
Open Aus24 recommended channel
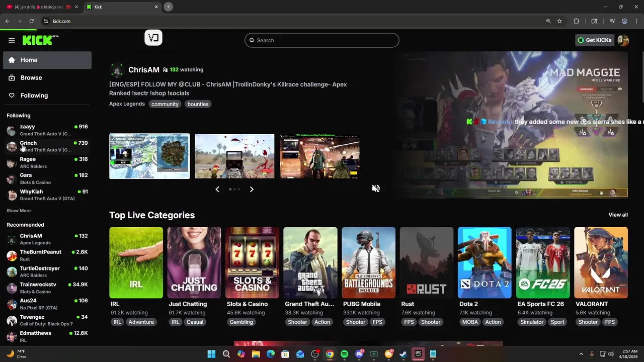(47, 304)
